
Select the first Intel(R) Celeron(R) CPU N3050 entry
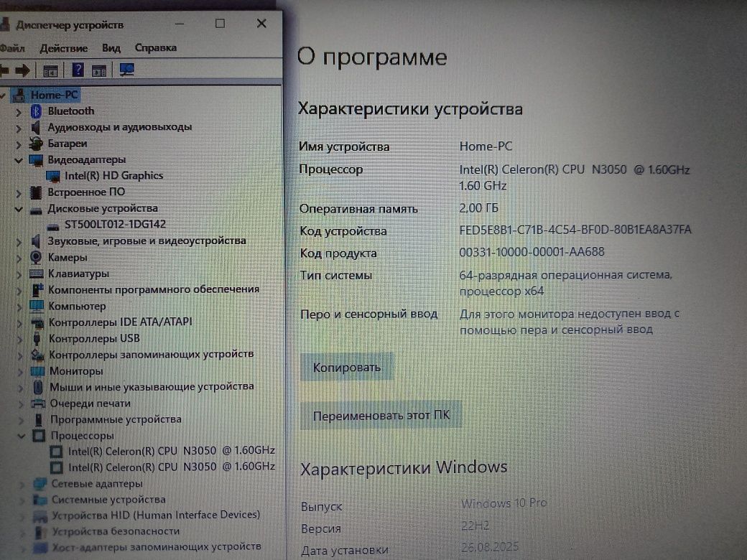pyautogui.click(x=171, y=450)
